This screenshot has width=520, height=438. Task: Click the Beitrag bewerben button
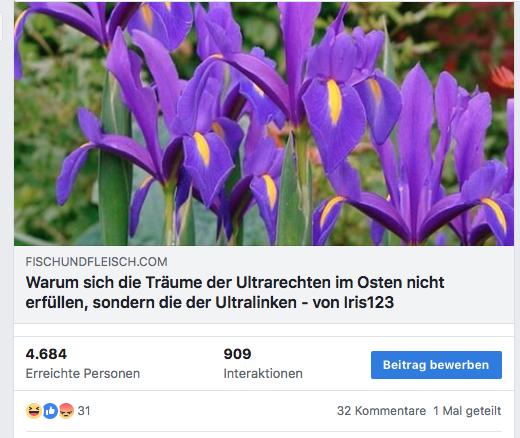pyautogui.click(x=436, y=365)
